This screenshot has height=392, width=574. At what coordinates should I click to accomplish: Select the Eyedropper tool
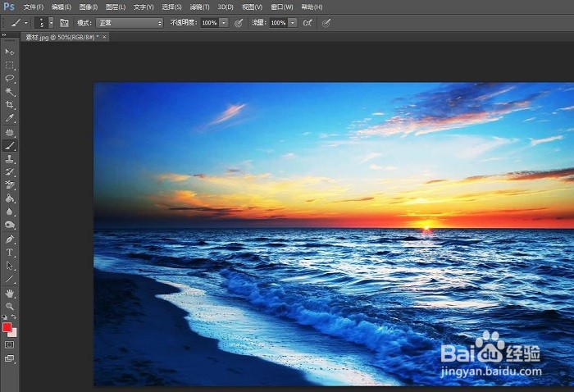10,118
